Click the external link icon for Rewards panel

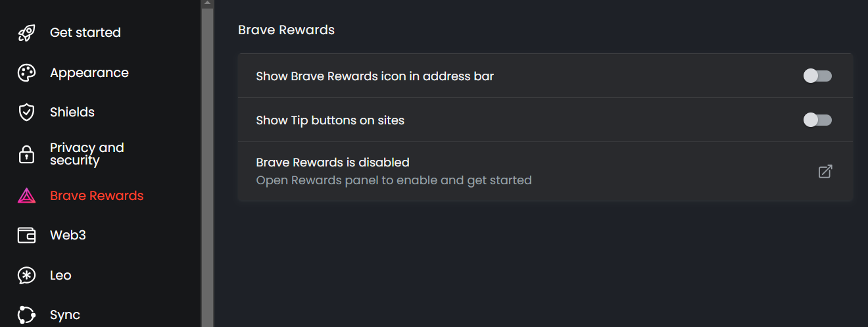pos(825,172)
